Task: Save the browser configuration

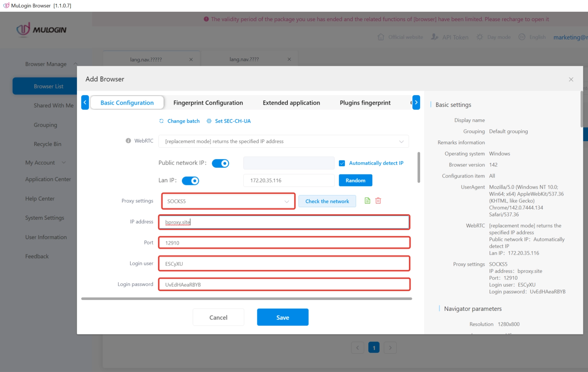Action: tap(282, 317)
